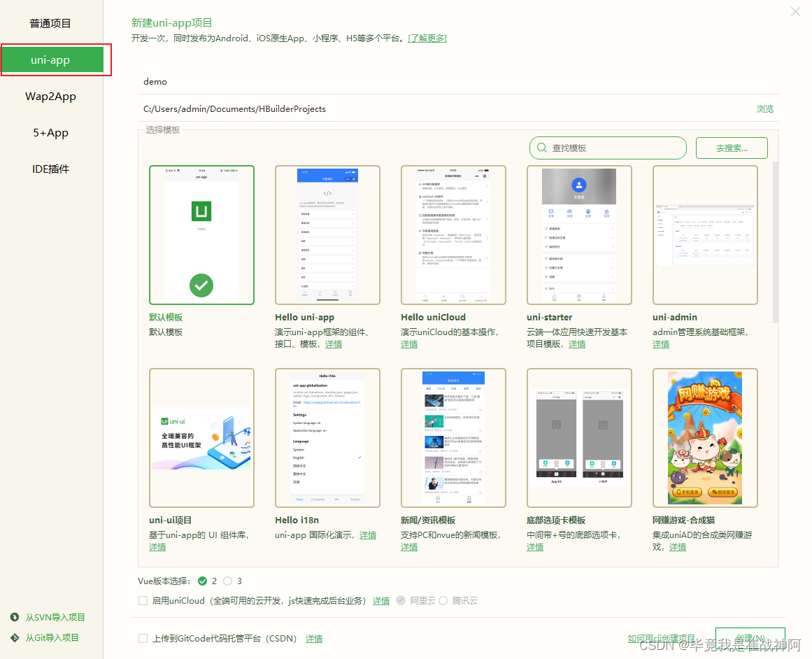Select the 腾讯云 radio button
The width and height of the screenshot is (812, 659).
[441, 600]
